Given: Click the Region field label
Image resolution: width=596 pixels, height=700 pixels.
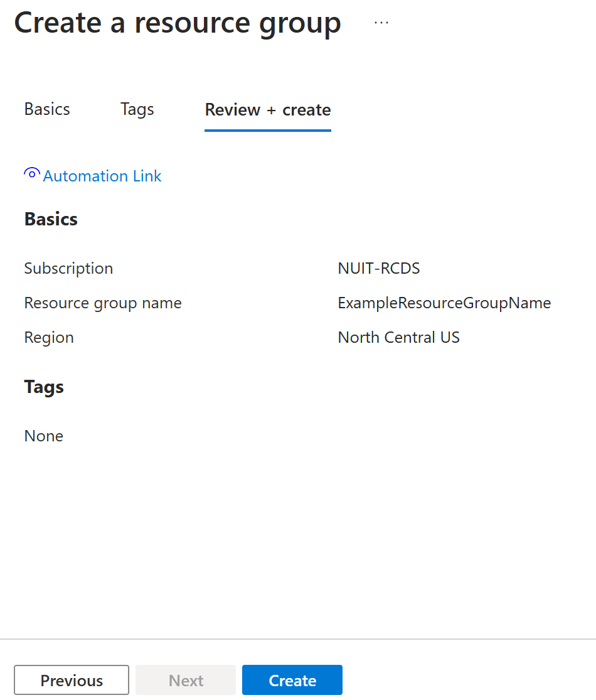Looking at the screenshot, I should 49,338.
